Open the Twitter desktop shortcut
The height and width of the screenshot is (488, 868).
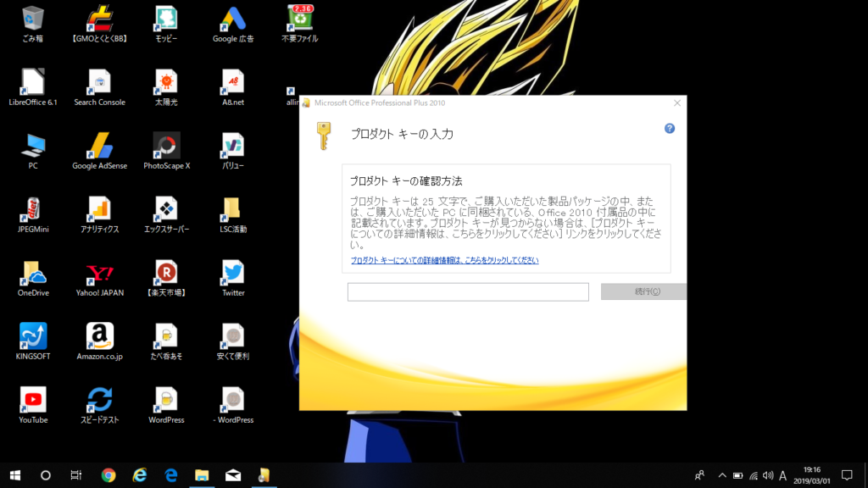(x=233, y=278)
